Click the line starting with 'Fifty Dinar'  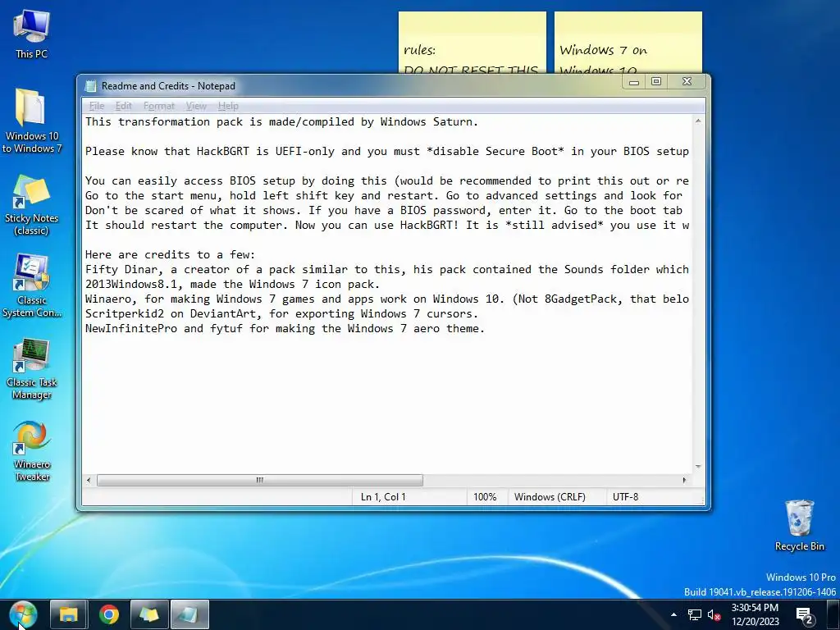click(x=387, y=269)
